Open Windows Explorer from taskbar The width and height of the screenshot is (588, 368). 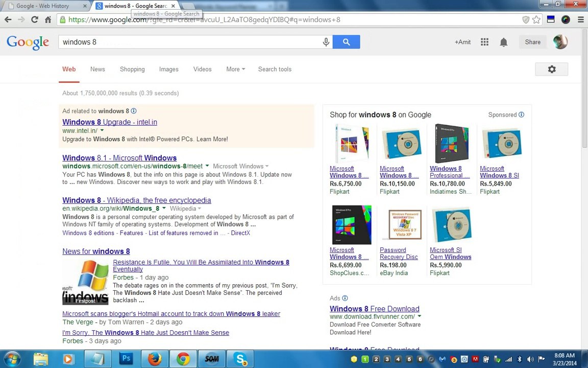point(40,359)
